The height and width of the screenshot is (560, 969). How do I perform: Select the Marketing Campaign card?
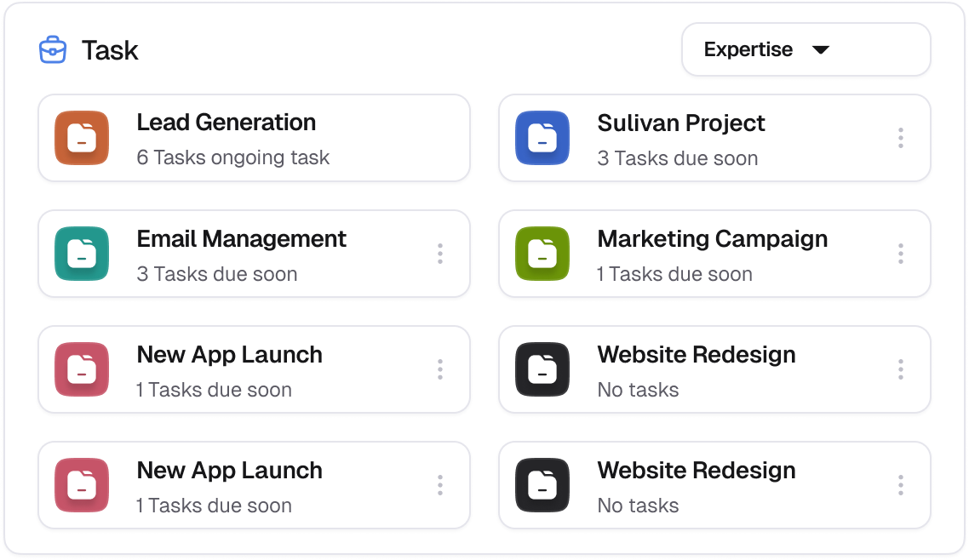point(715,254)
